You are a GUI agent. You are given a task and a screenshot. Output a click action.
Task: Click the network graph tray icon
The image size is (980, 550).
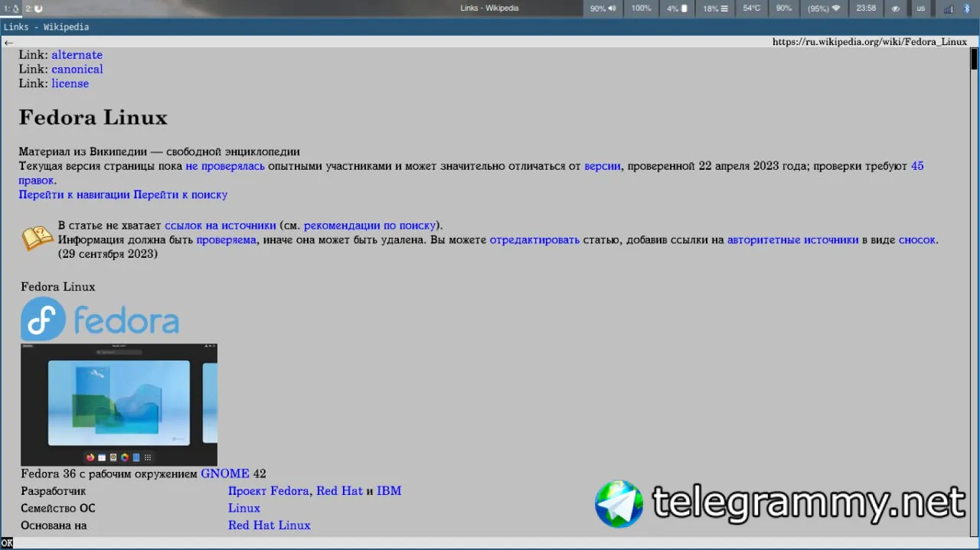click(x=949, y=8)
